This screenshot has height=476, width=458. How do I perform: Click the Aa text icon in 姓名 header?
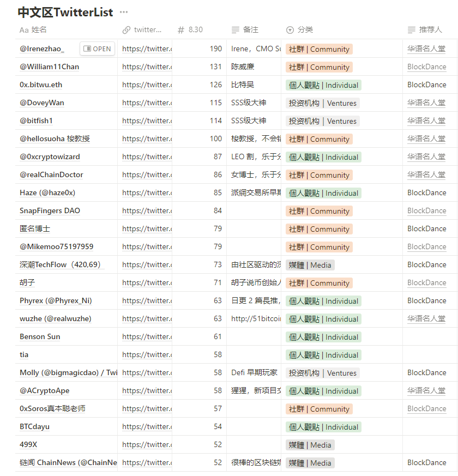click(x=24, y=30)
